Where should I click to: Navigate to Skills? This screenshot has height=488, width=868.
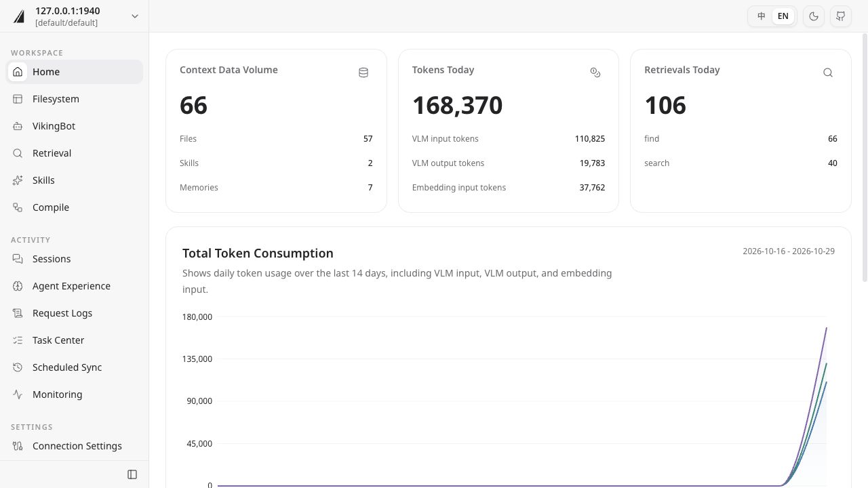[x=75, y=180]
